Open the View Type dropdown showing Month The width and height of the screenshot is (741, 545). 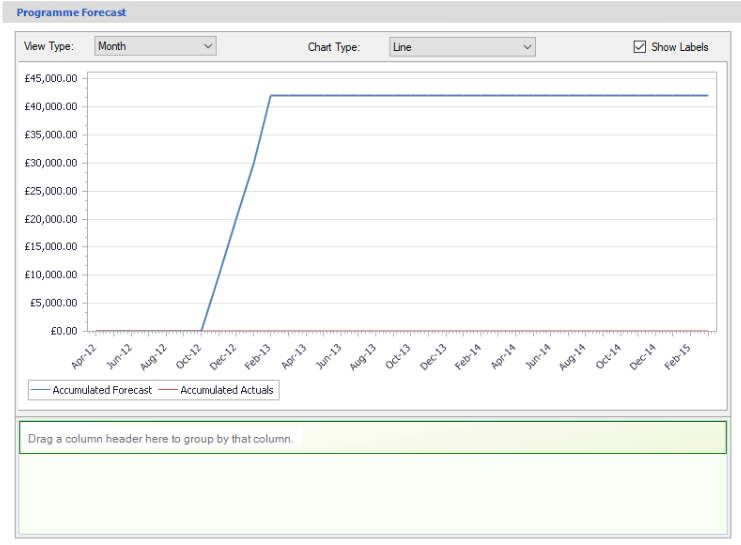coord(155,46)
